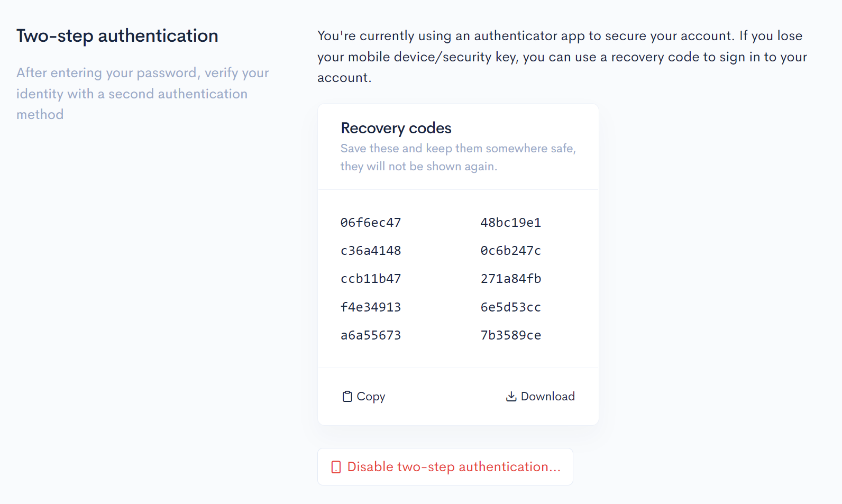Select recovery code 48bc19e1
This screenshot has width=842, height=504.
tap(511, 223)
